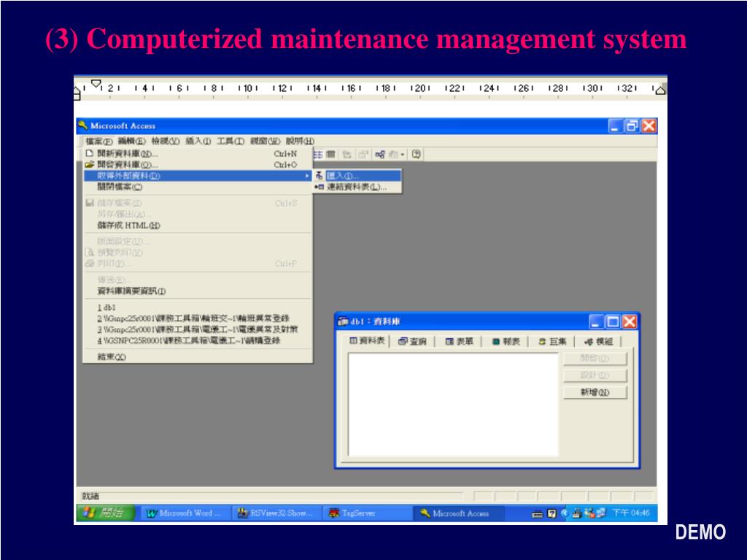Open the 說明(H) Help menu
Image resolution: width=747 pixels, height=560 pixels.
pos(300,141)
